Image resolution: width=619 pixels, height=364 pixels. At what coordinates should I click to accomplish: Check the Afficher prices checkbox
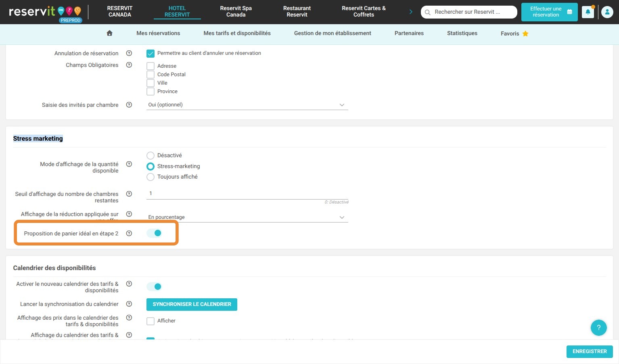pyautogui.click(x=151, y=321)
